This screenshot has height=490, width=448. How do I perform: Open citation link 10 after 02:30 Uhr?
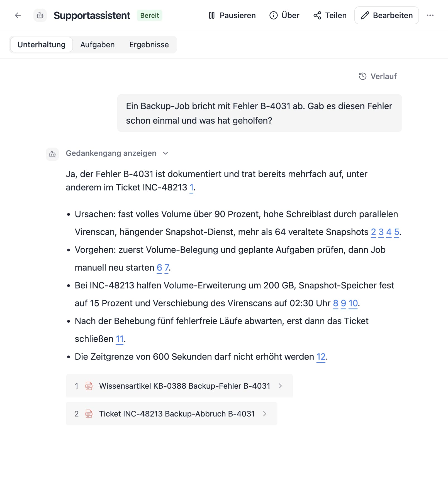point(353,303)
